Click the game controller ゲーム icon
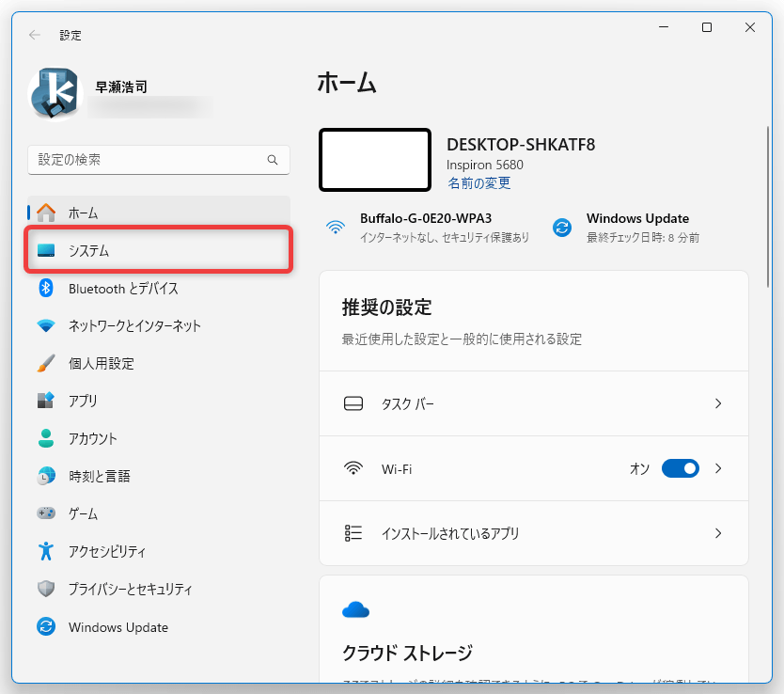This screenshot has height=694, width=784. tap(46, 513)
